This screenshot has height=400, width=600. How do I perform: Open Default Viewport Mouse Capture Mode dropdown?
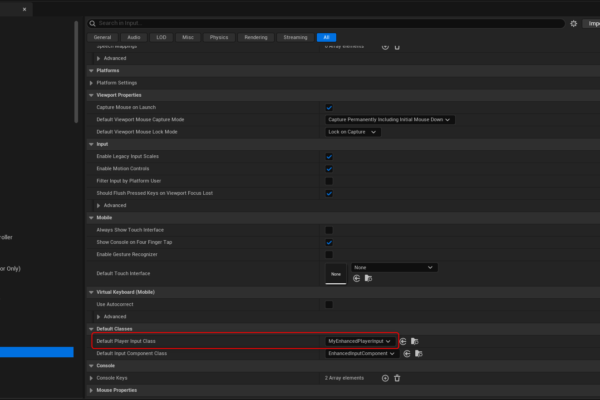point(390,120)
